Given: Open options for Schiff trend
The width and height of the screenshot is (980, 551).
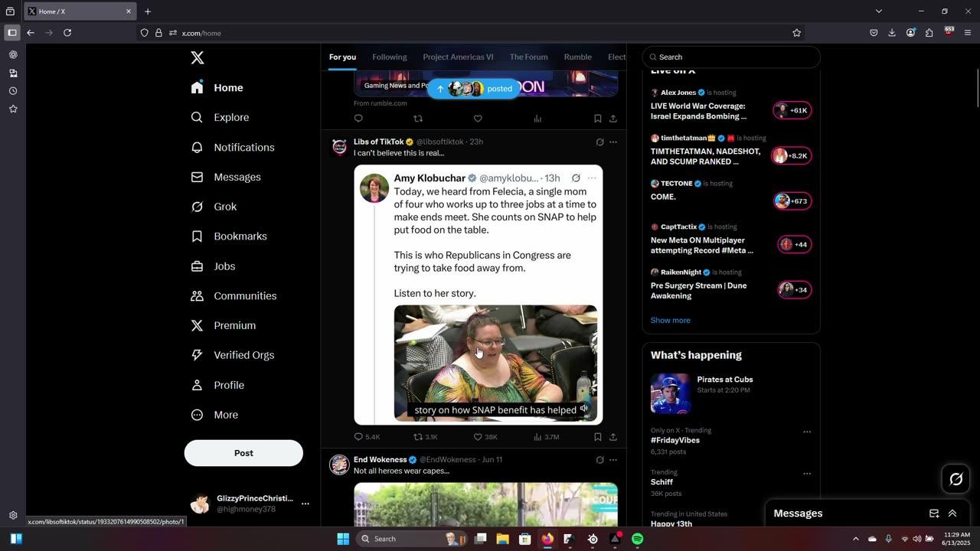Looking at the screenshot, I should point(807,474).
